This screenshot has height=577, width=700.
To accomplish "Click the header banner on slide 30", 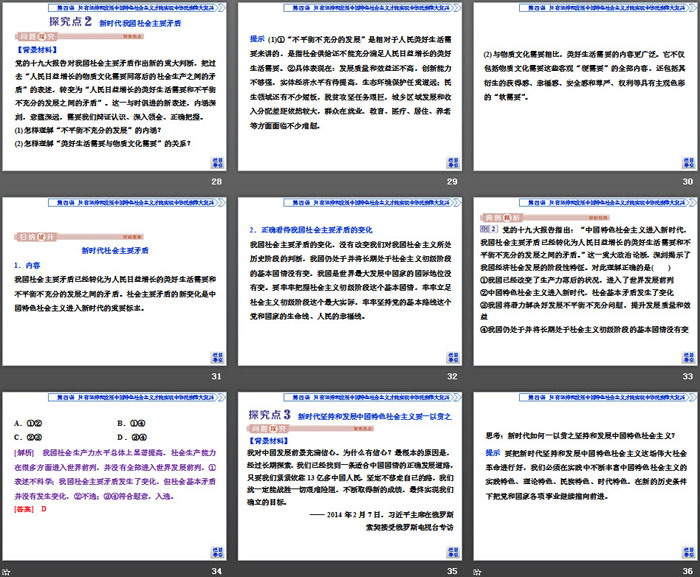I will pos(583,5).
